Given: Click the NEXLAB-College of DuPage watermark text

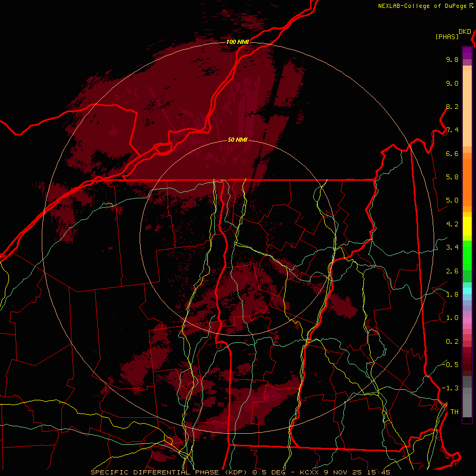Looking at the screenshot, I should click(x=422, y=6).
